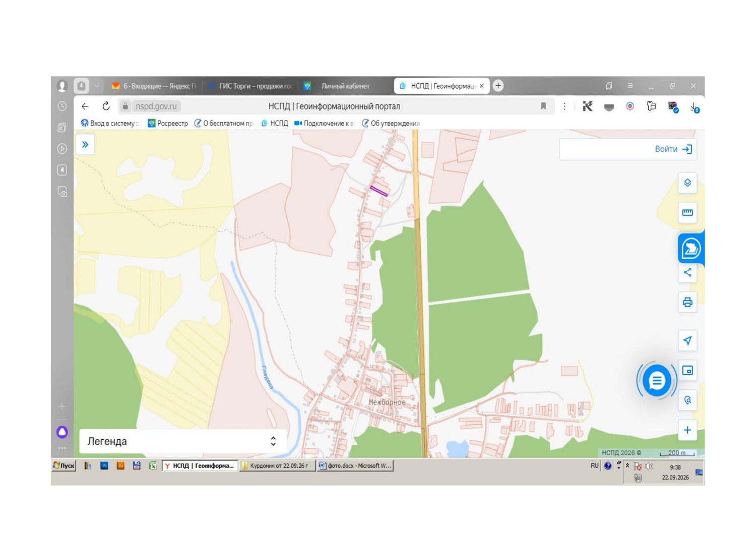This screenshot has width=756, height=535.
Task: Click the search-by-point map icon
Action: click(x=687, y=400)
